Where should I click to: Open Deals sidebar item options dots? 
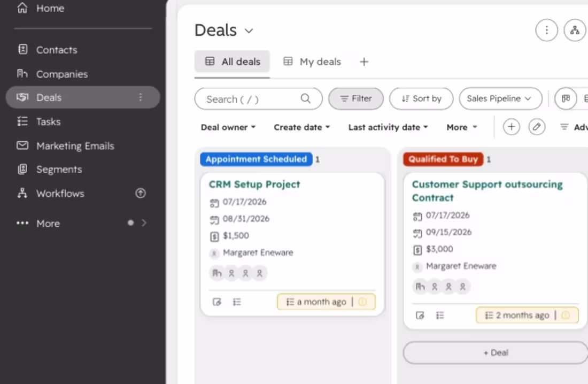pyautogui.click(x=141, y=97)
